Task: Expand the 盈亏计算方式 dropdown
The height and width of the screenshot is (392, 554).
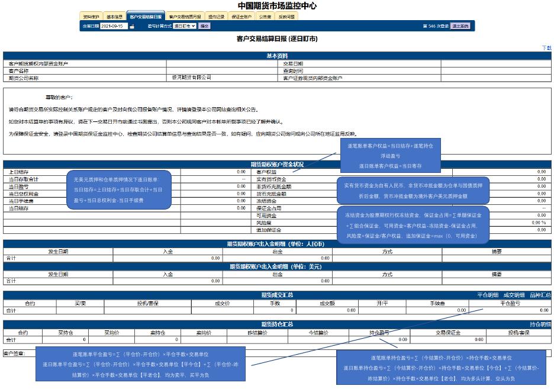Action: click(x=185, y=26)
